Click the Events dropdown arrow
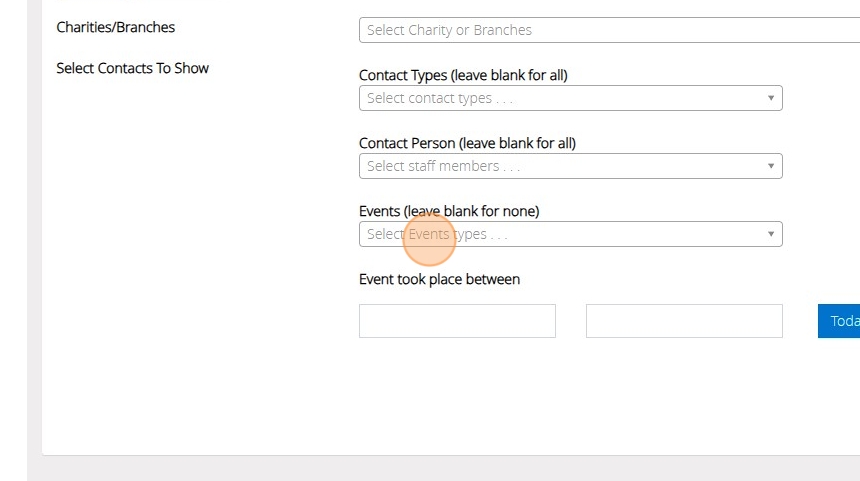The image size is (860, 481). [x=770, y=234]
